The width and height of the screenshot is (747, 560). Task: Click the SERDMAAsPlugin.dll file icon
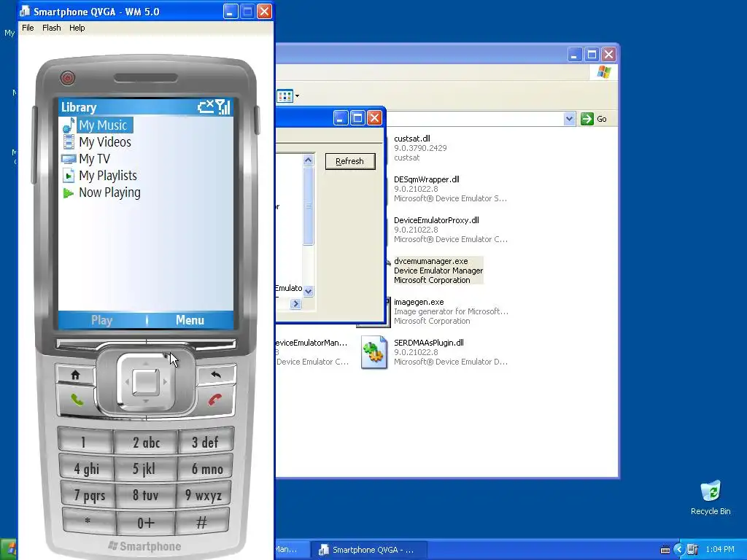click(x=373, y=352)
